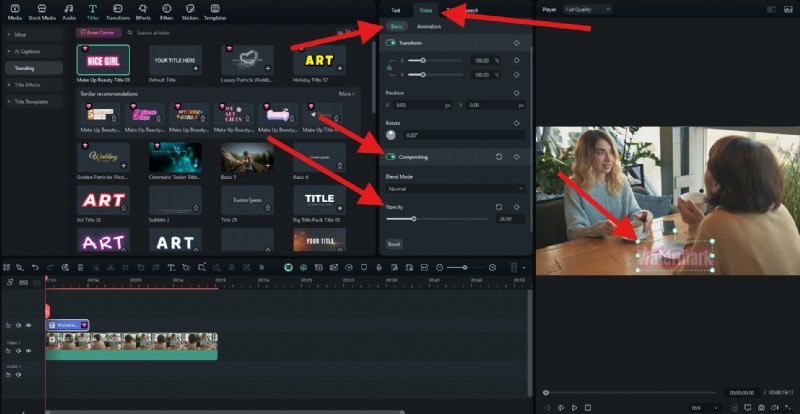Open the Transitions tab
Screen dimensions: 800x414
coord(118,12)
